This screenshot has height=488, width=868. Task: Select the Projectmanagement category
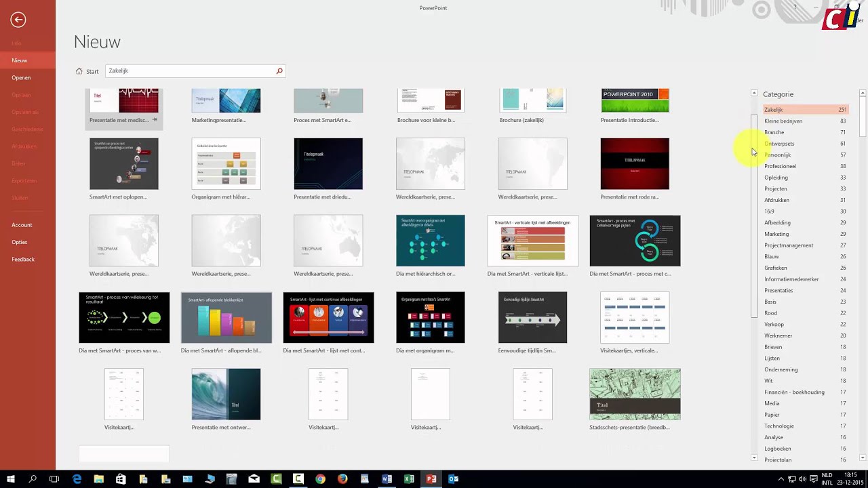(805, 245)
